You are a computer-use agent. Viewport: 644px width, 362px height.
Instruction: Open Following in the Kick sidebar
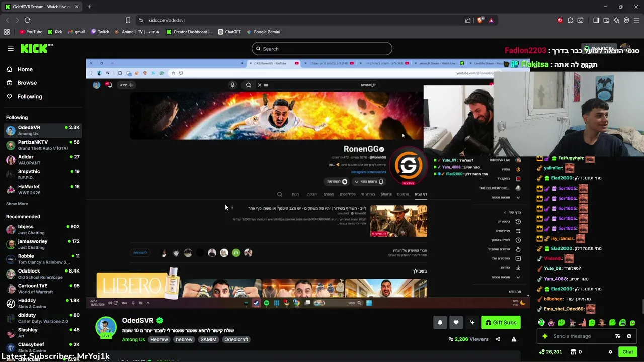coord(24,97)
